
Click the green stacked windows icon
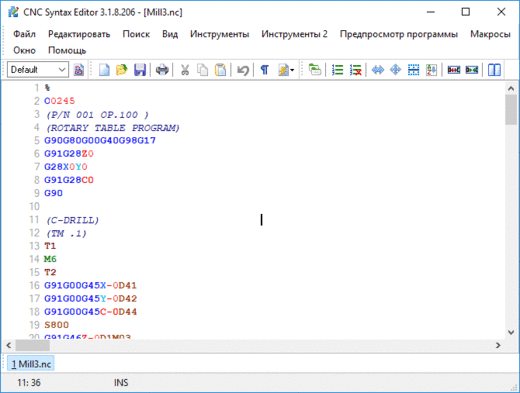click(x=315, y=70)
